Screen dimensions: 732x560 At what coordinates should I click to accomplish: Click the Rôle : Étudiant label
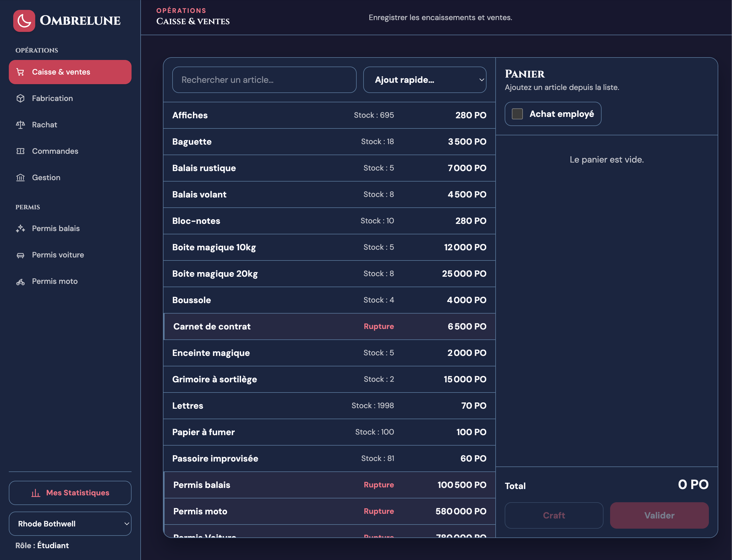(42, 546)
